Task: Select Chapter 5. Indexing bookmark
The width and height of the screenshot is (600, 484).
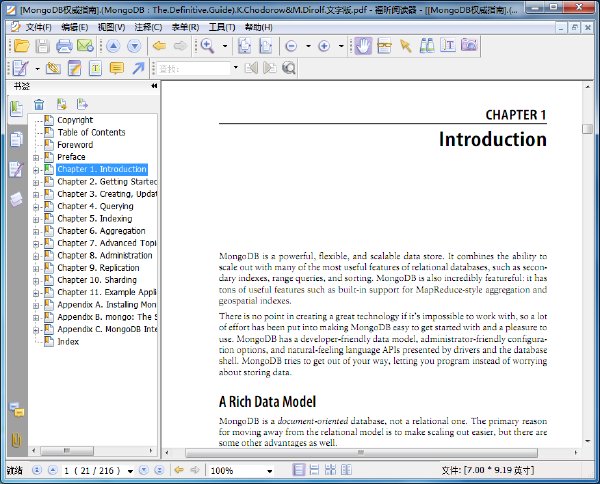Action: (x=95, y=219)
